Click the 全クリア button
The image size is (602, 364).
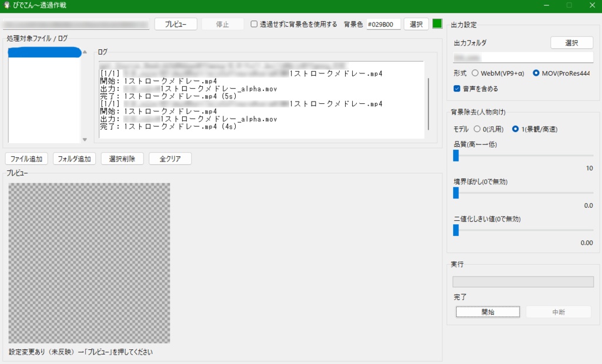(170, 159)
